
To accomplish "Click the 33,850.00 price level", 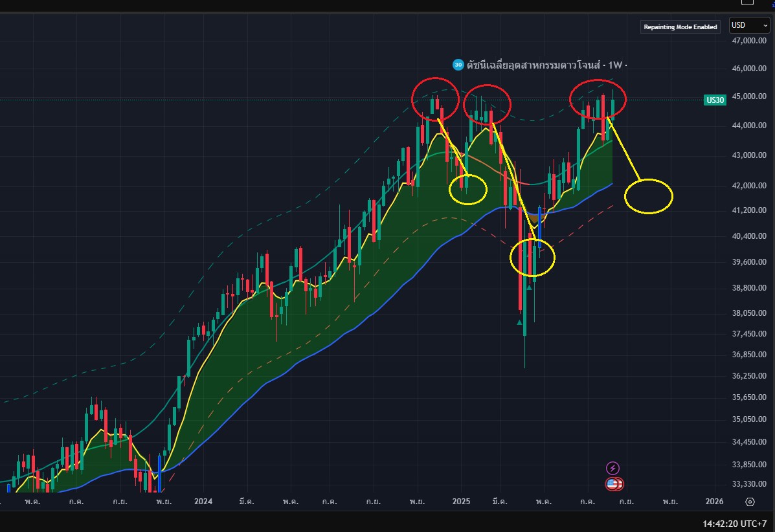I will 749,465.
